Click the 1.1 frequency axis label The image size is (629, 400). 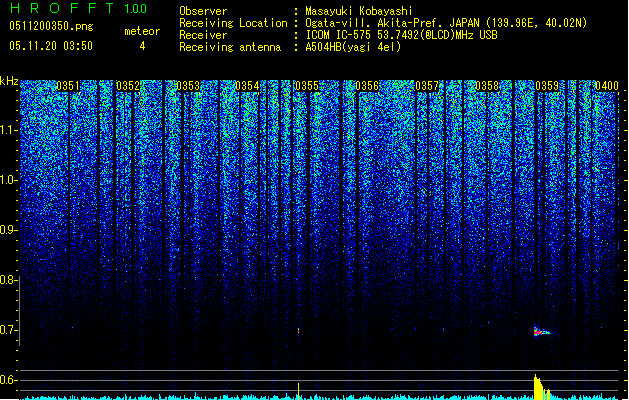tap(8, 130)
